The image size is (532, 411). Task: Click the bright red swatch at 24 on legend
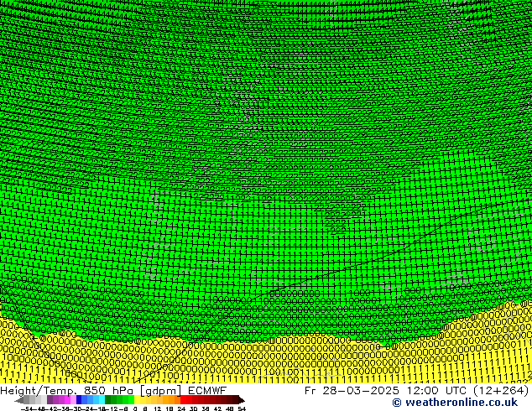click(183, 400)
